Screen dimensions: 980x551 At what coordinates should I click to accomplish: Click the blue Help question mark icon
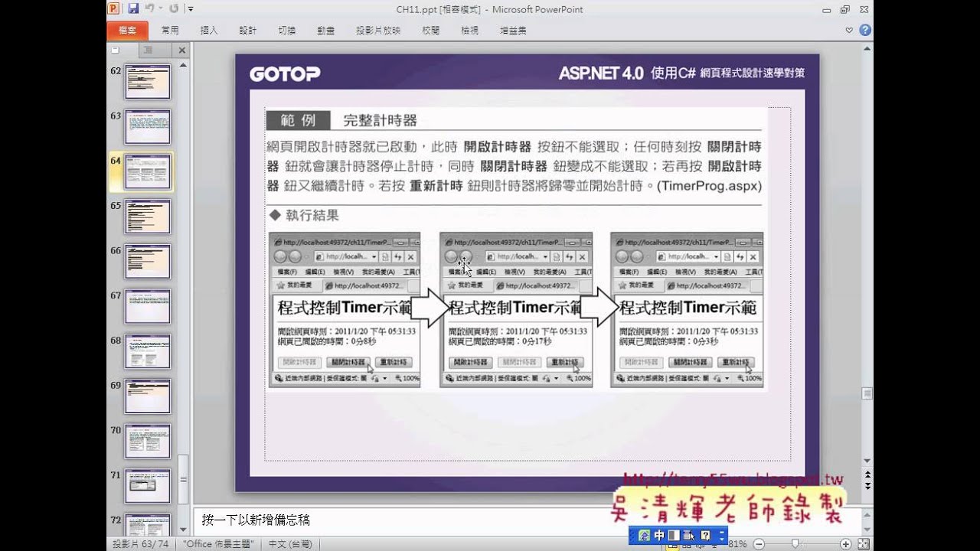pyautogui.click(x=864, y=31)
